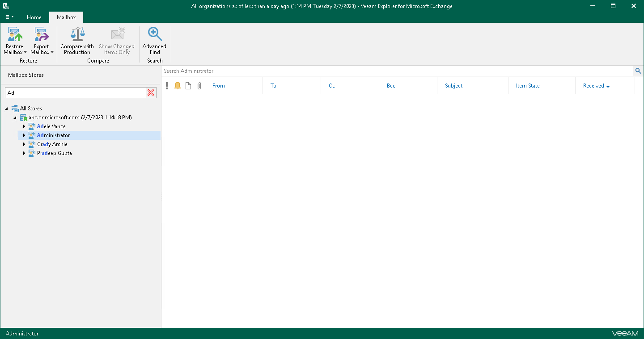Image resolution: width=644 pixels, height=339 pixels.
Task: Click the Administrator mailbox icon
Action: (32, 135)
